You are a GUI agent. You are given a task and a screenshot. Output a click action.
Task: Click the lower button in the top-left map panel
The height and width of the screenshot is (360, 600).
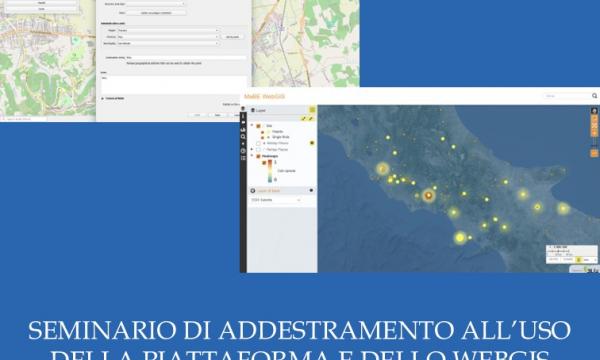pos(41,9)
